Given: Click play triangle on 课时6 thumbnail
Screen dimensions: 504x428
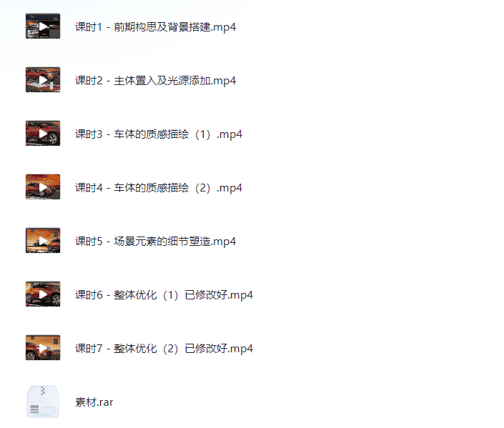Looking at the screenshot, I should pyautogui.click(x=43, y=294).
